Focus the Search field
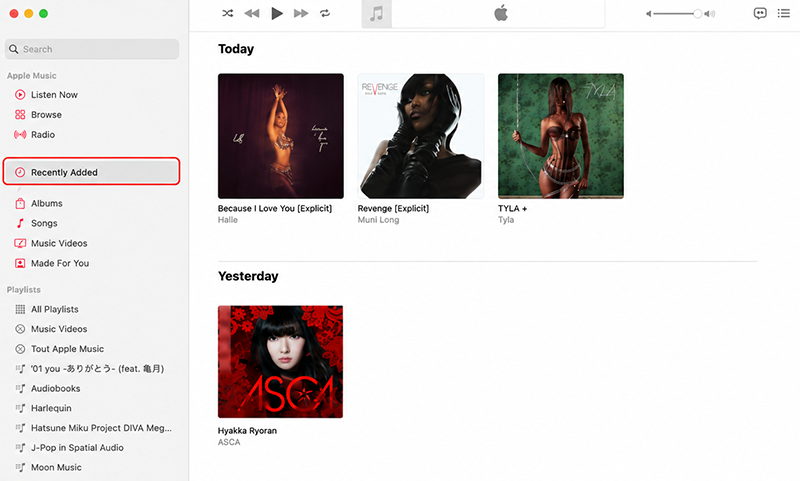 pyautogui.click(x=92, y=49)
